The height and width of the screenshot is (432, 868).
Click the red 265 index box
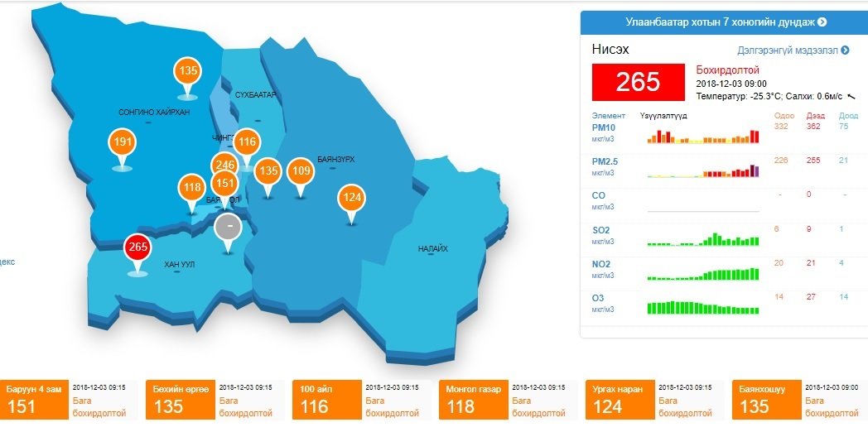(639, 81)
